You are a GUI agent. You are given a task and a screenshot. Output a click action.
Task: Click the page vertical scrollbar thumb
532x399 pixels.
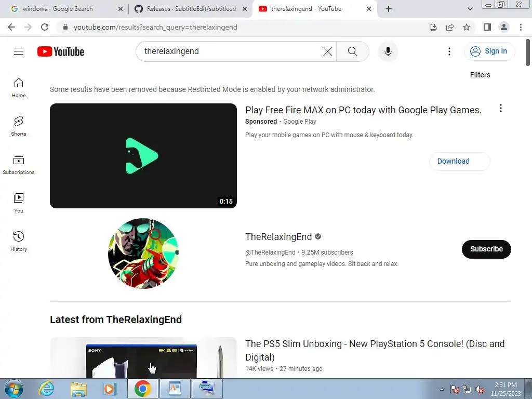coord(528,52)
